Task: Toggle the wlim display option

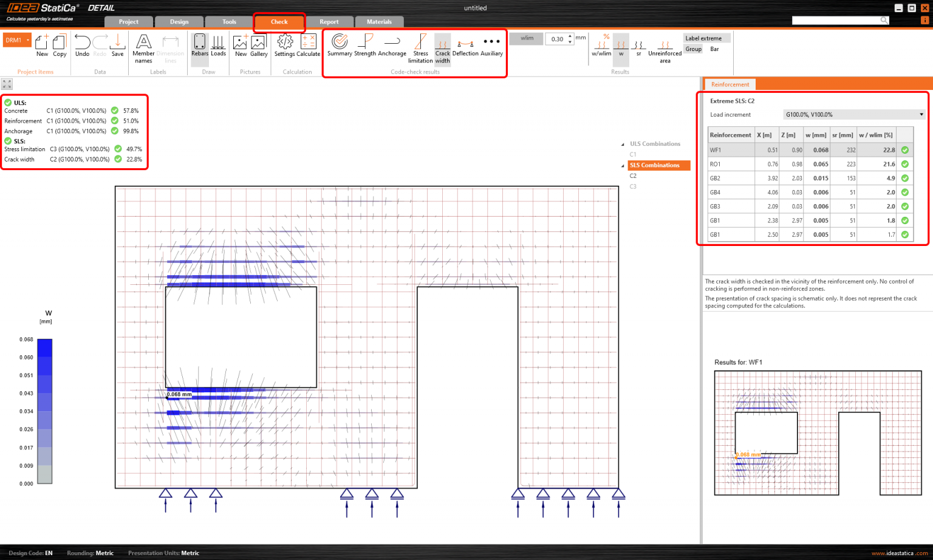Action: [526, 38]
